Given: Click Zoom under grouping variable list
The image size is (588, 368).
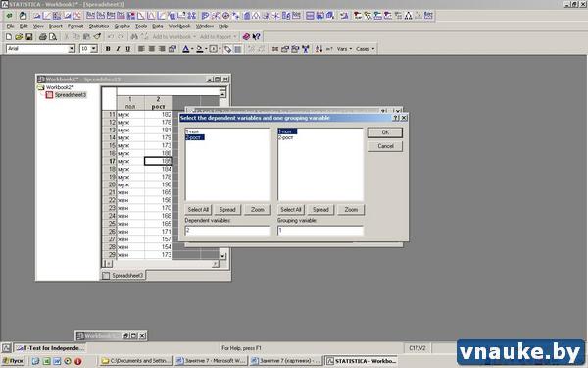Looking at the screenshot, I should (351, 210).
